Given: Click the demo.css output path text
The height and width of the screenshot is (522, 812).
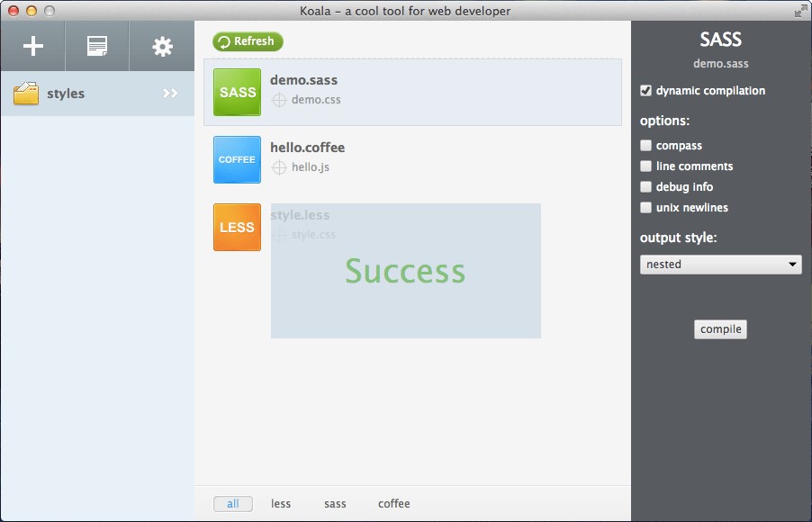Looking at the screenshot, I should [316, 99].
